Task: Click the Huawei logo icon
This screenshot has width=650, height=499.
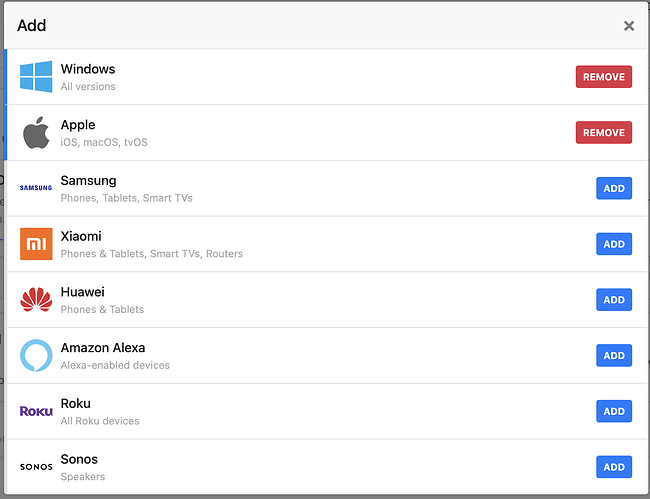Action: pyautogui.click(x=36, y=300)
